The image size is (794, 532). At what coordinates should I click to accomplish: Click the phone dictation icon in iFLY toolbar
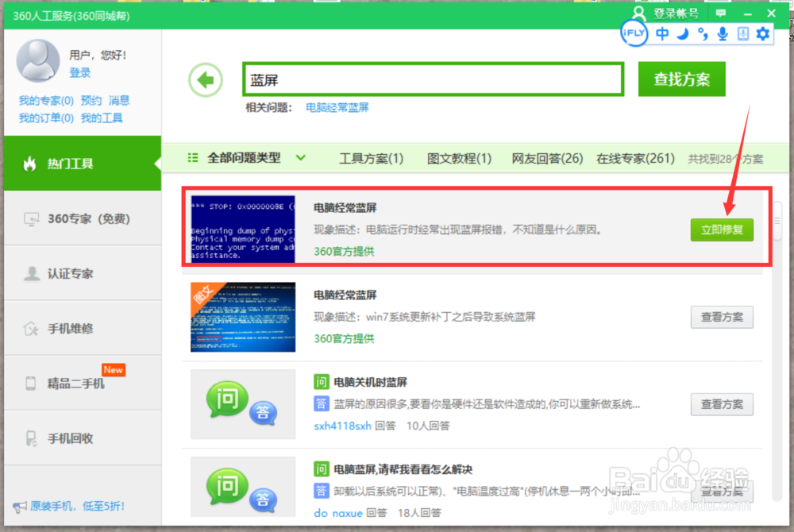point(742,34)
